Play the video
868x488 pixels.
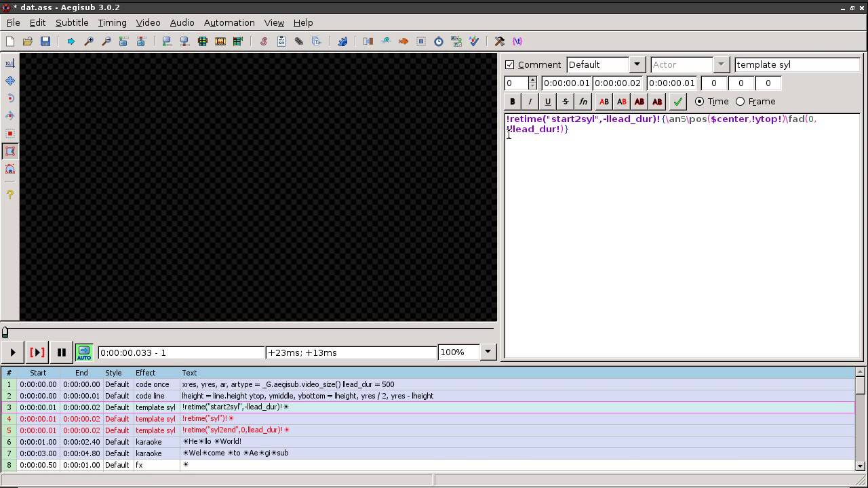click(x=12, y=352)
